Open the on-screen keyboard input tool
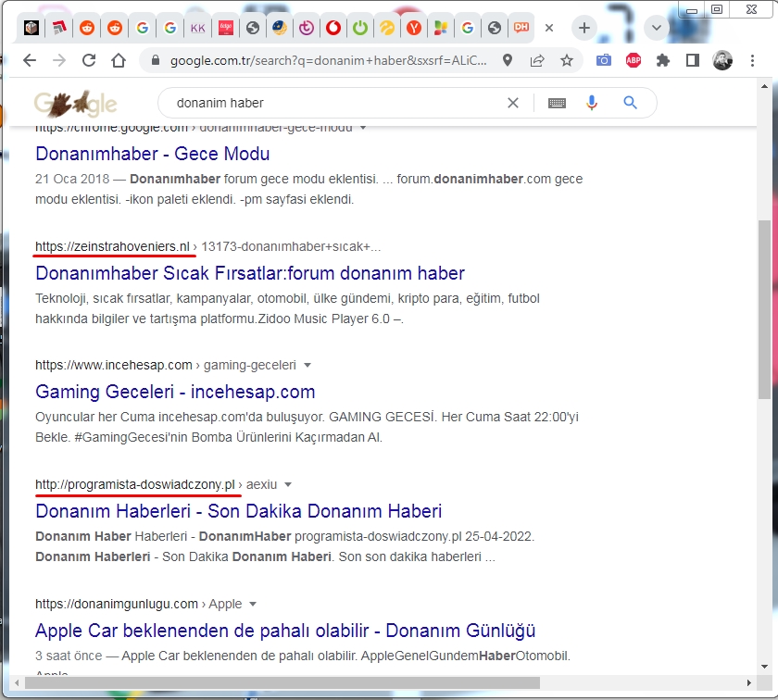 pyautogui.click(x=557, y=103)
